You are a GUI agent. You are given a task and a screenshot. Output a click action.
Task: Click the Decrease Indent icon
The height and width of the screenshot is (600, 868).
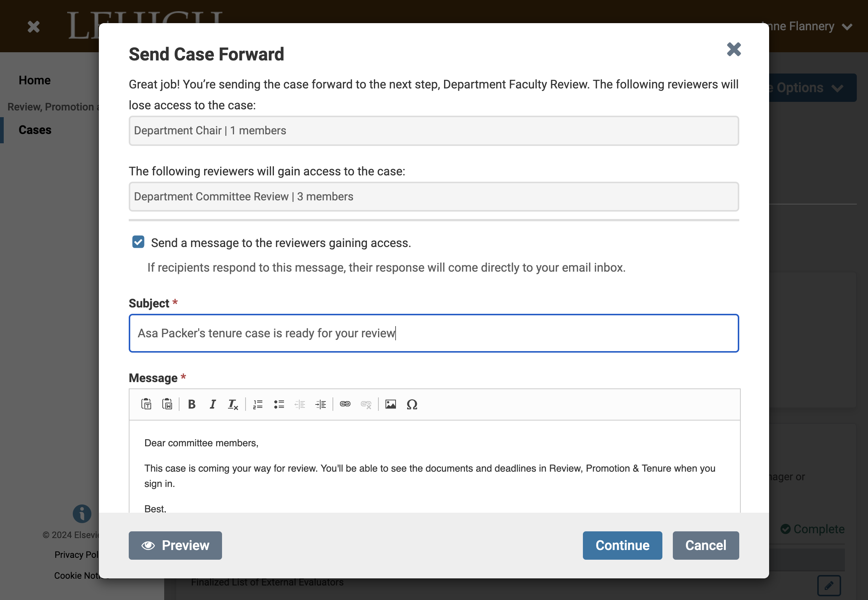tap(300, 404)
